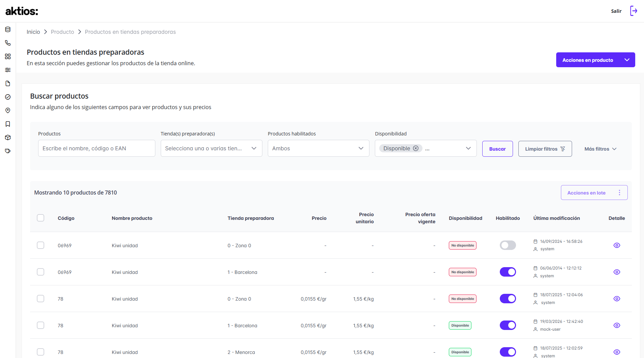Tick the select-all checkbox in table header
The image size is (644, 358).
(x=41, y=218)
